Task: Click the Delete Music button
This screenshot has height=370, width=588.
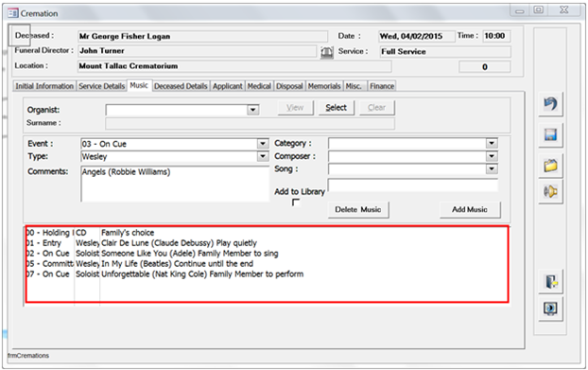Action: point(358,210)
